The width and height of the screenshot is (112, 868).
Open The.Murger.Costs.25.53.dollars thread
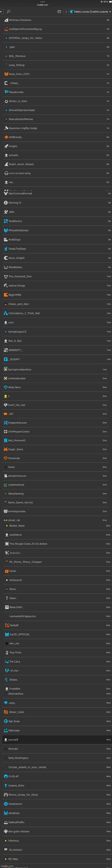[57, 544]
